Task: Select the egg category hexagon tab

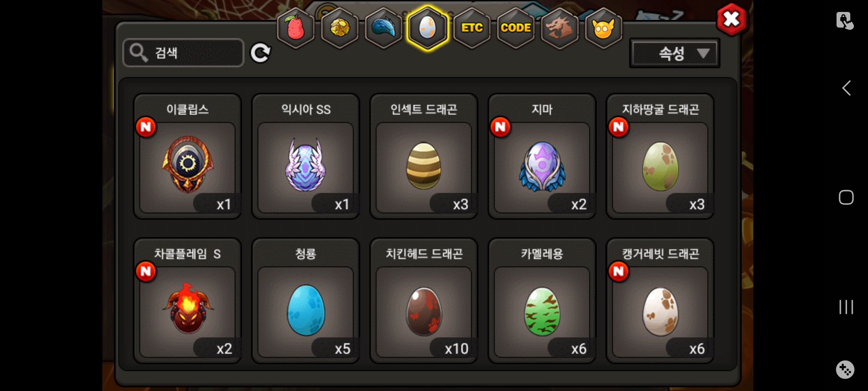Action: pyautogui.click(x=427, y=28)
